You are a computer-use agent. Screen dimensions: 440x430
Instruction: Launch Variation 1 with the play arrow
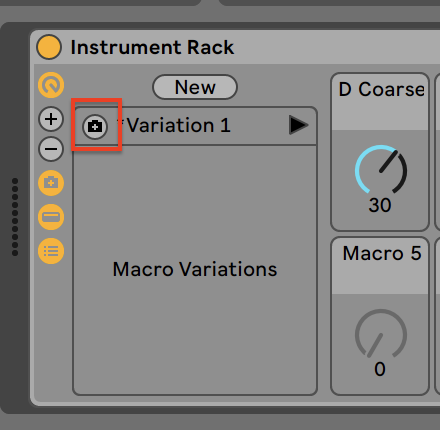(298, 125)
